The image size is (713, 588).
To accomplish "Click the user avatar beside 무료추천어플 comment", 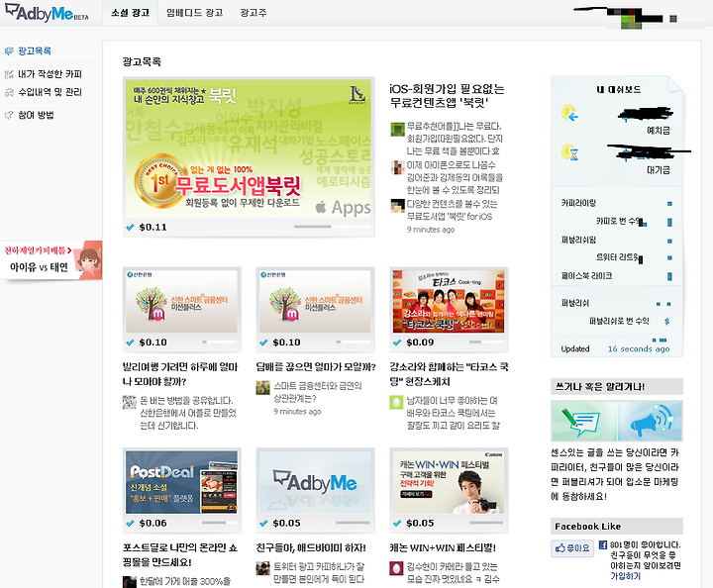I will [397, 129].
